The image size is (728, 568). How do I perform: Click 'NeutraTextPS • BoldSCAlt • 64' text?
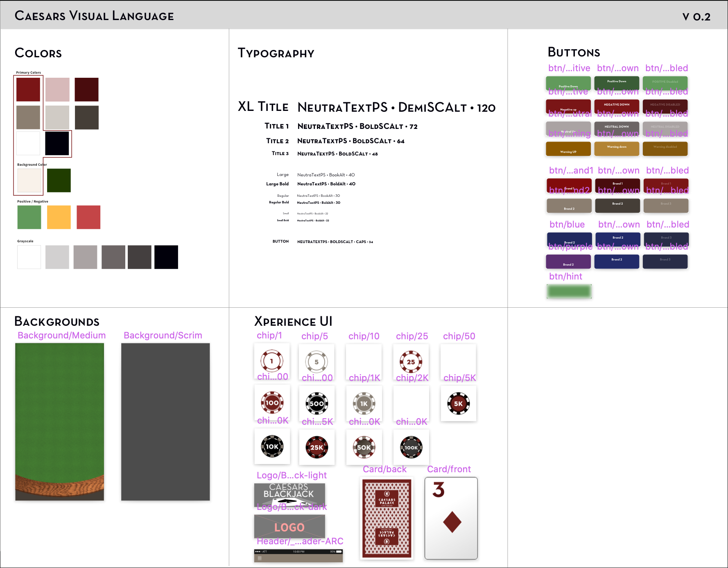tap(351, 141)
